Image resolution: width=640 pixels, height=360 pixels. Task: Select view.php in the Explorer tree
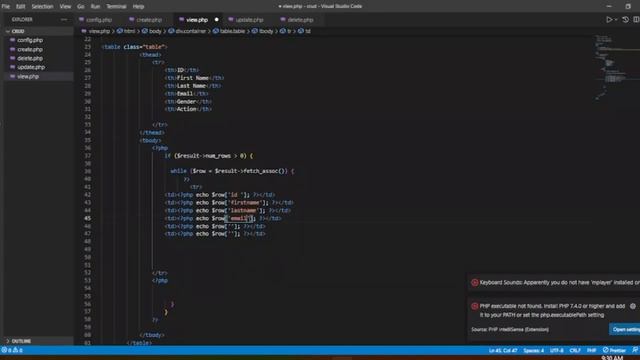pyautogui.click(x=39, y=76)
